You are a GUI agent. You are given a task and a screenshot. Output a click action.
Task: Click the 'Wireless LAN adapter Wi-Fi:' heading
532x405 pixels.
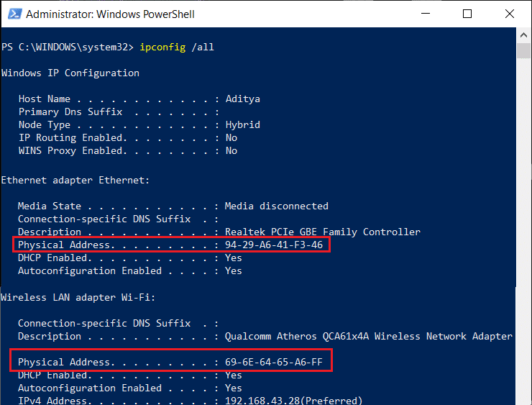pos(78,297)
